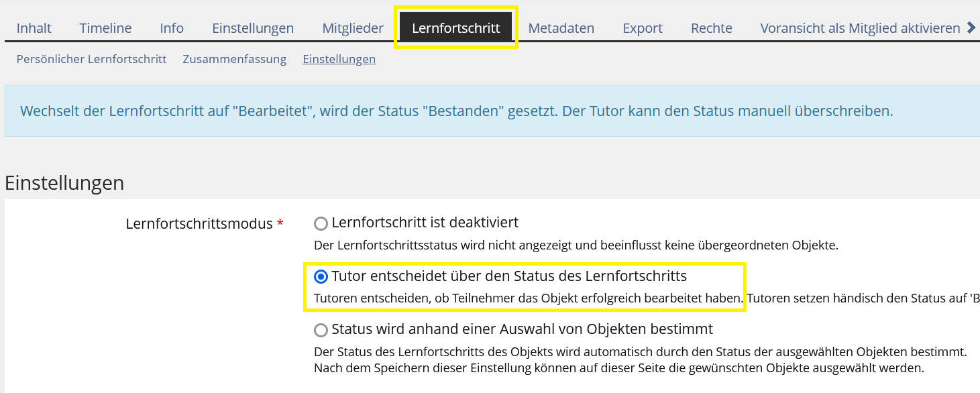This screenshot has width=980, height=393.
Task: Select 'Lernfortschritt ist deaktiviert' radio button
Action: (x=321, y=223)
